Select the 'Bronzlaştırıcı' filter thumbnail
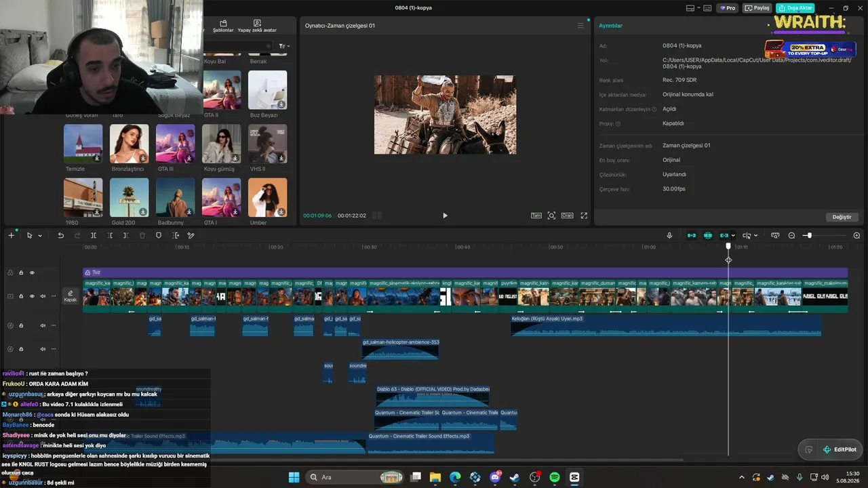The height and width of the screenshot is (488, 868). [129, 144]
